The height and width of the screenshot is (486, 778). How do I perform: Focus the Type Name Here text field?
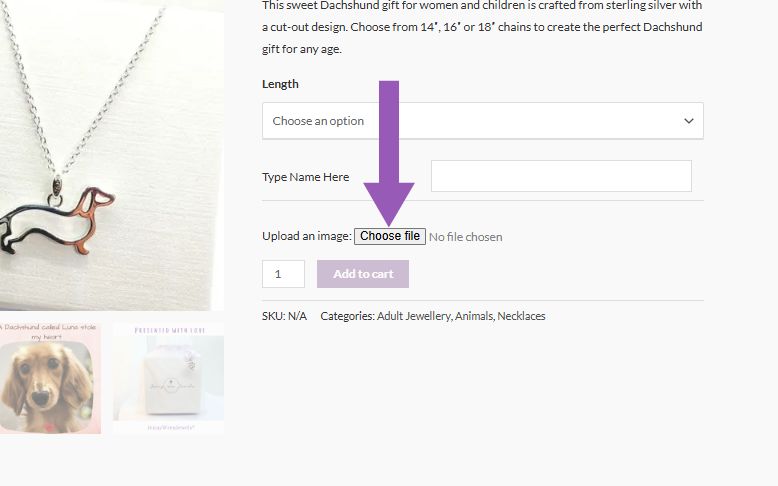click(561, 176)
